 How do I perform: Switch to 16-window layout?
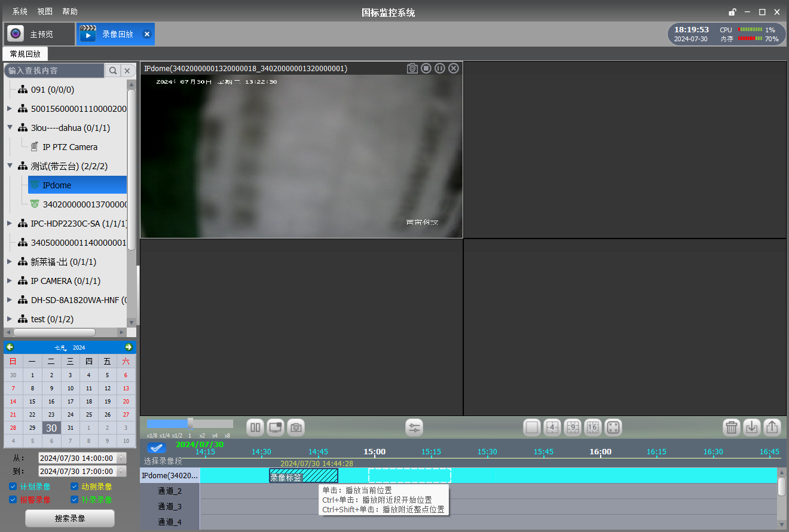point(593,427)
